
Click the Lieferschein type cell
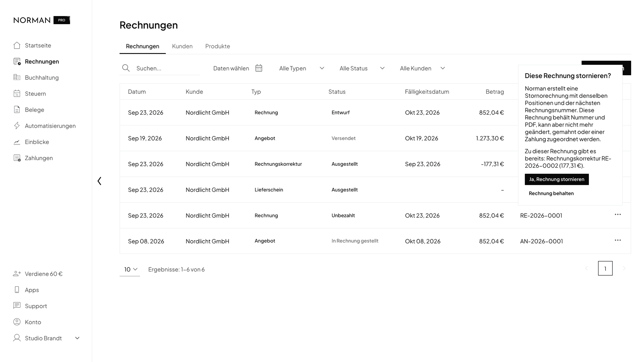pyautogui.click(x=269, y=190)
